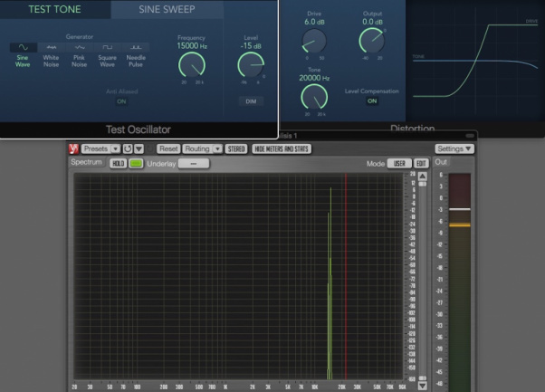
Task: Switch to the Sine Sweep tab
Action: click(x=167, y=9)
